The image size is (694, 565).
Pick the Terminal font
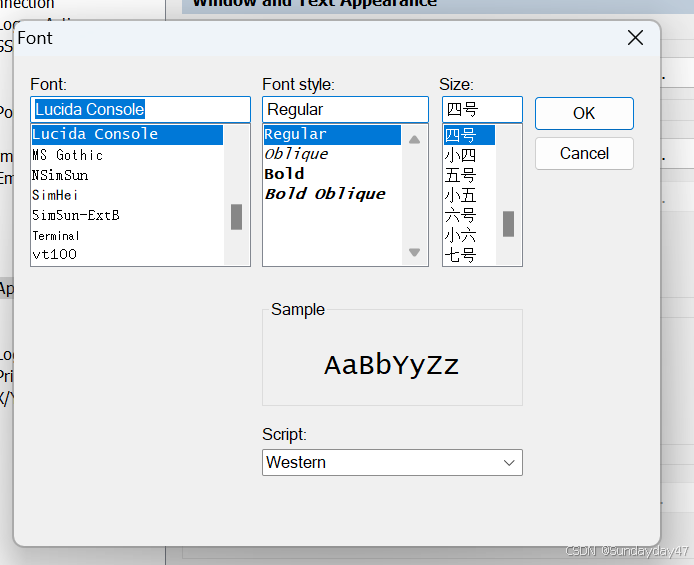tap(56, 235)
